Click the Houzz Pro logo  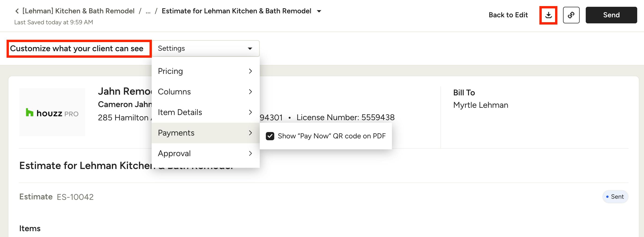coord(52,112)
